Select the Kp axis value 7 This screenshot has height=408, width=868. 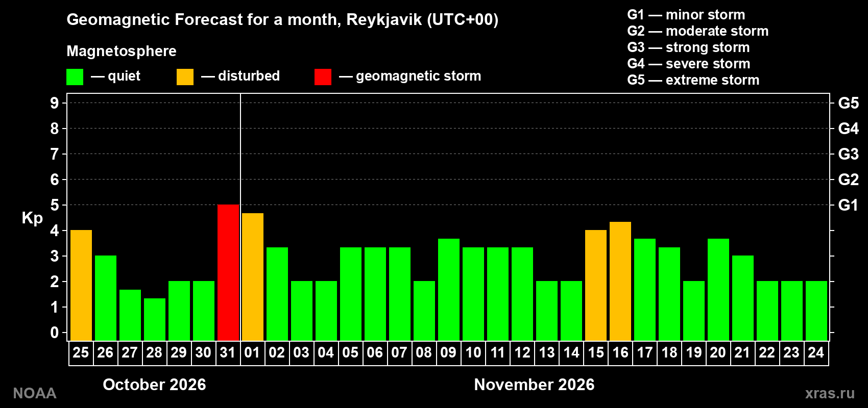pos(55,154)
